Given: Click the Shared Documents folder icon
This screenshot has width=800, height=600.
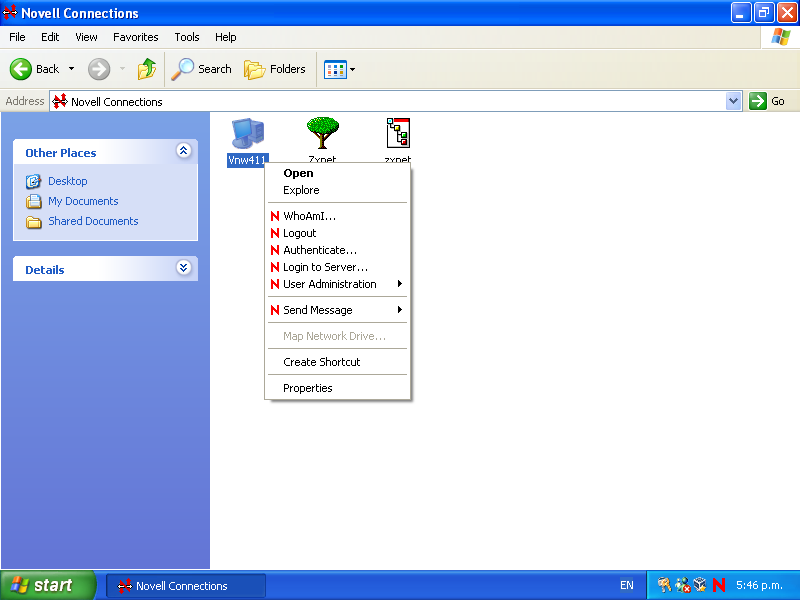Looking at the screenshot, I should [x=34, y=221].
